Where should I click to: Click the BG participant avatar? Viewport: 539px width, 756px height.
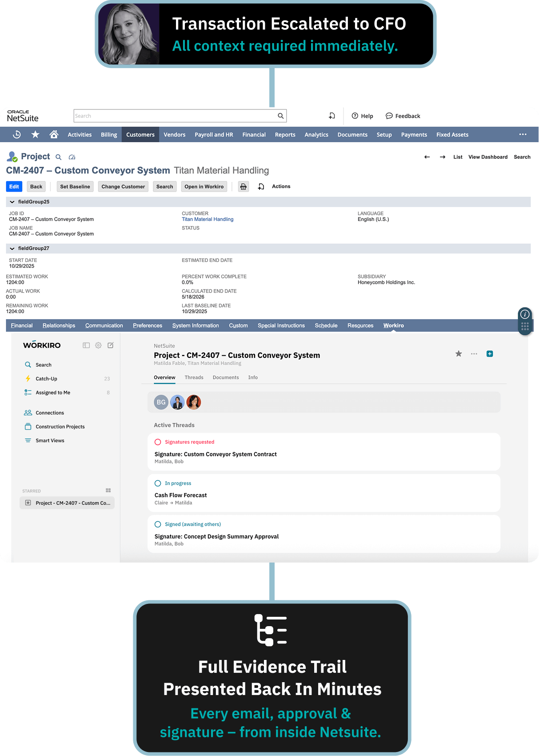[161, 402]
